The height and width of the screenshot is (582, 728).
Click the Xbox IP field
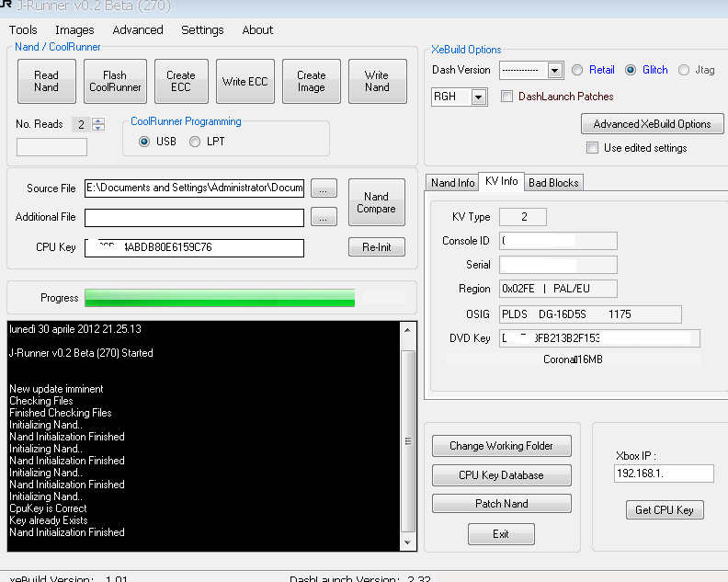(x=664, y=474)
